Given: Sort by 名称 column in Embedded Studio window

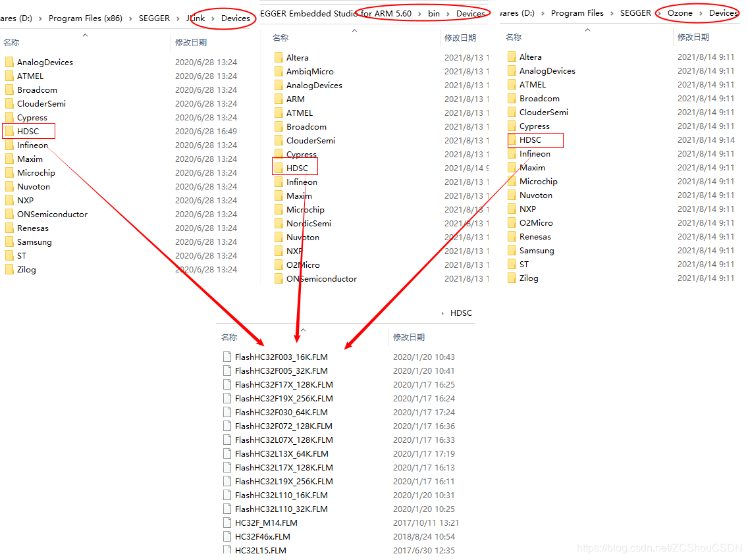Looking at the screenshot, I should (x=280, y=38).
